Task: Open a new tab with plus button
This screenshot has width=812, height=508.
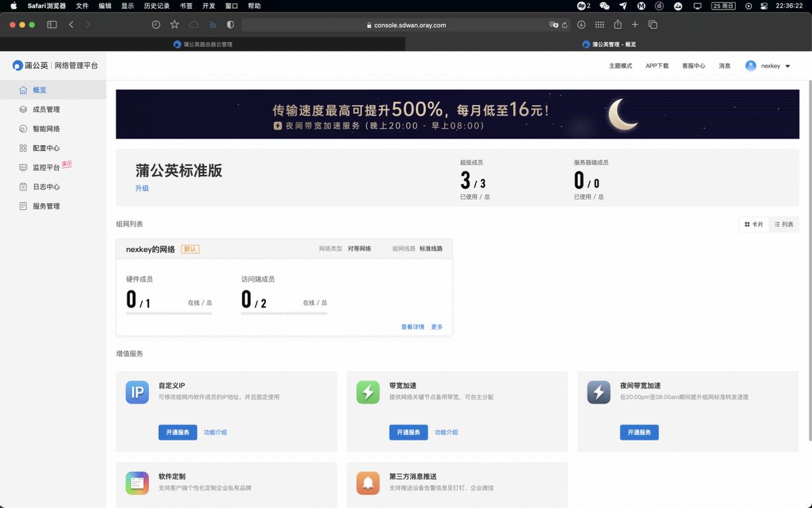Action: [635, 24]
